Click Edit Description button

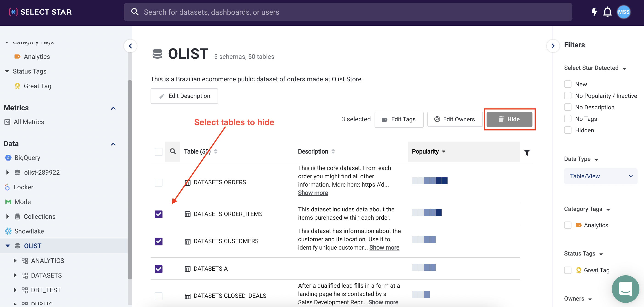pyautogui.click(x=184, y=96)
